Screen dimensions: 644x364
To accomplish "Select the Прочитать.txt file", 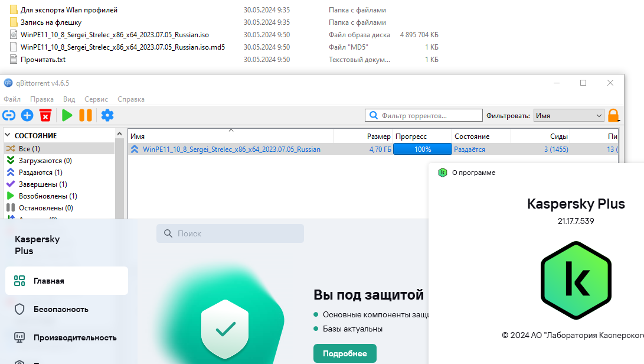I will (43, 59).
